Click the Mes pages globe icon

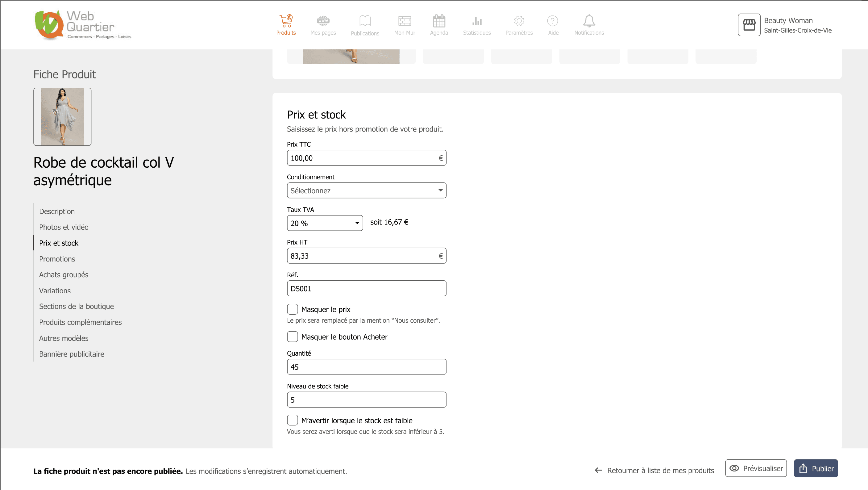323,21
